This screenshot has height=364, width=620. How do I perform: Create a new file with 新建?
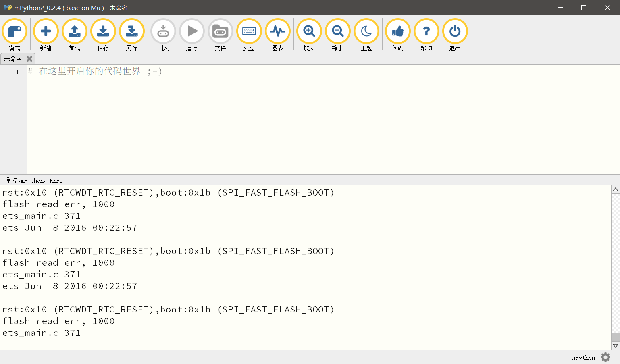[x=46, y=35]
